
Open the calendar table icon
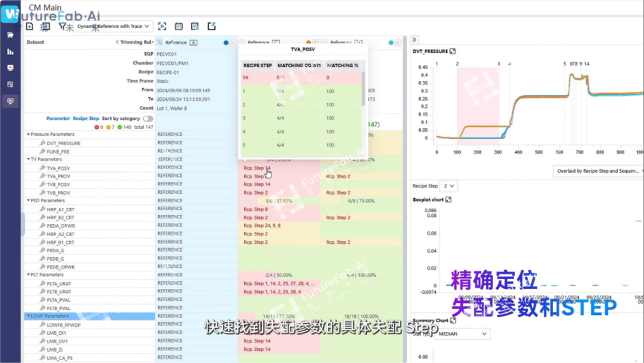178,26
